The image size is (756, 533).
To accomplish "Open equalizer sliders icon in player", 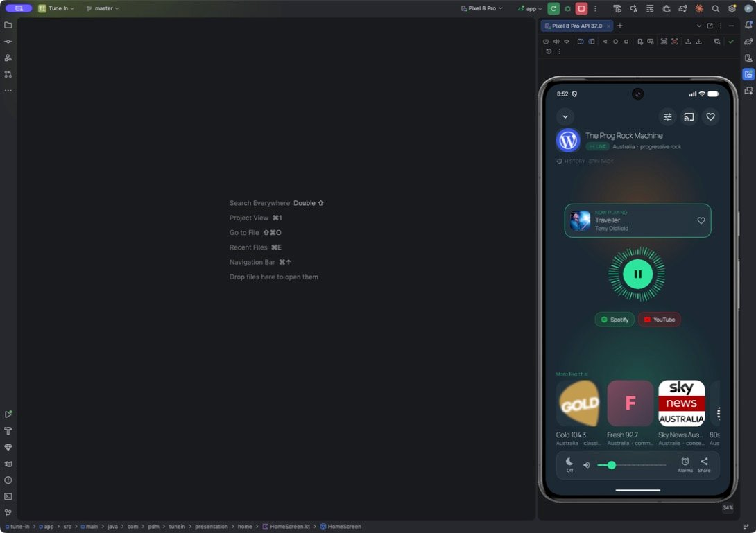I will pos(668,116).
